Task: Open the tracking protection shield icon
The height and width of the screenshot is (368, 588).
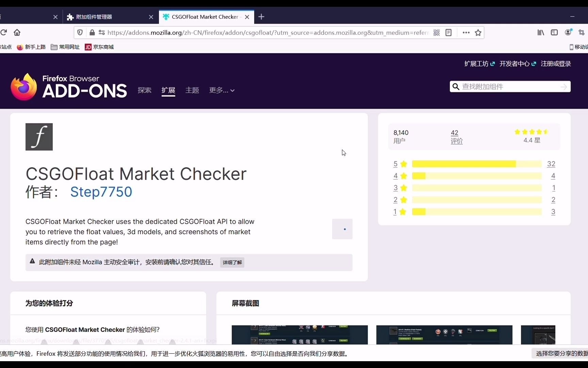Action: coord(80,32)
